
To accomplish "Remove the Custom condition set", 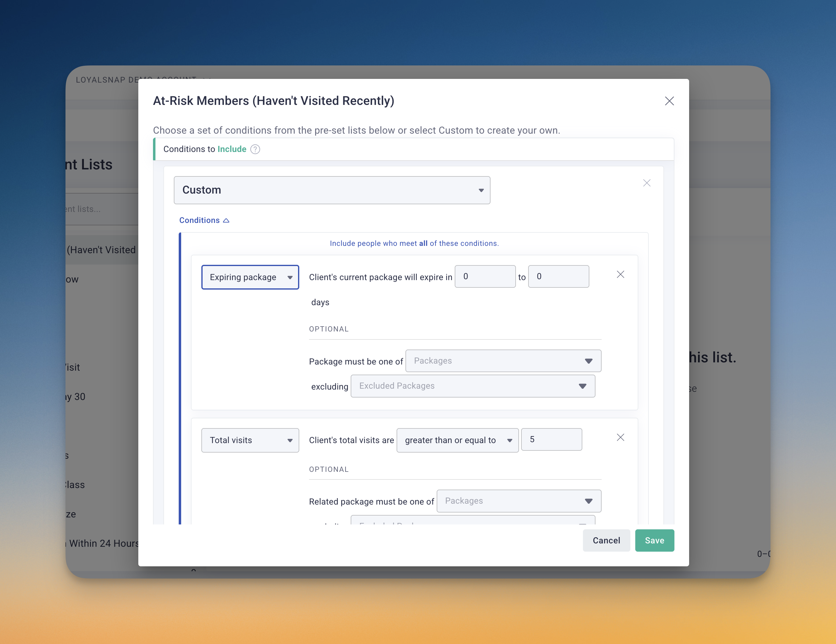I will click(647, 183).
